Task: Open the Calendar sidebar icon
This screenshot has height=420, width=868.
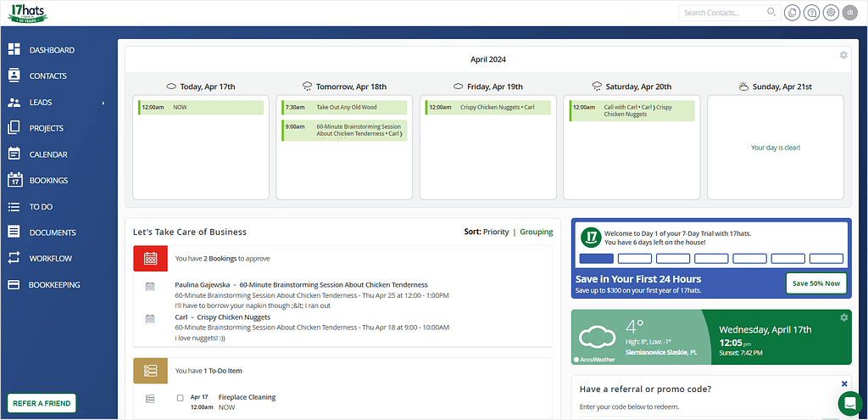Action: tap(14, 154)
